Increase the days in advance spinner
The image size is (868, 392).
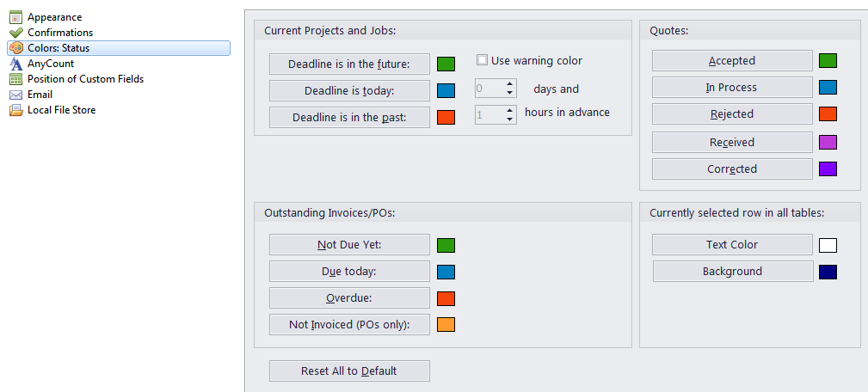[510, 84]
